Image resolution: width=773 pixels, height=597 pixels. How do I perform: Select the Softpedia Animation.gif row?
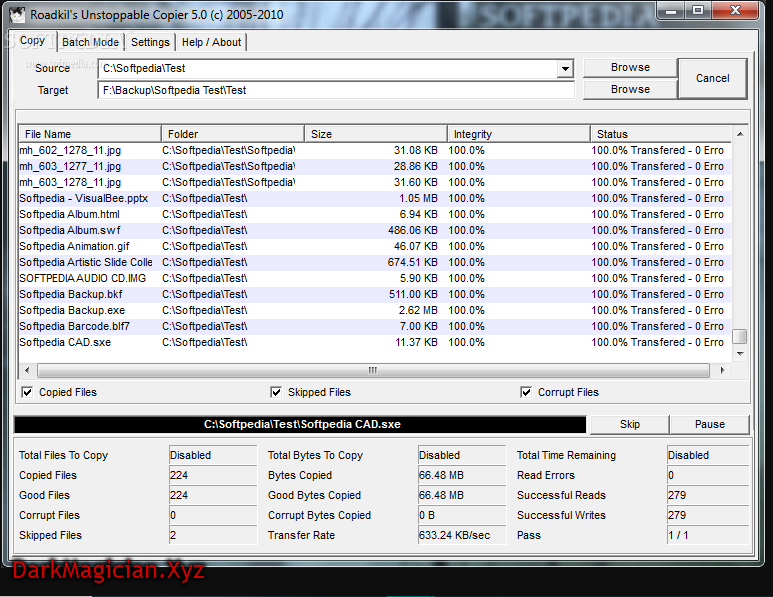(x=375, y=246)
